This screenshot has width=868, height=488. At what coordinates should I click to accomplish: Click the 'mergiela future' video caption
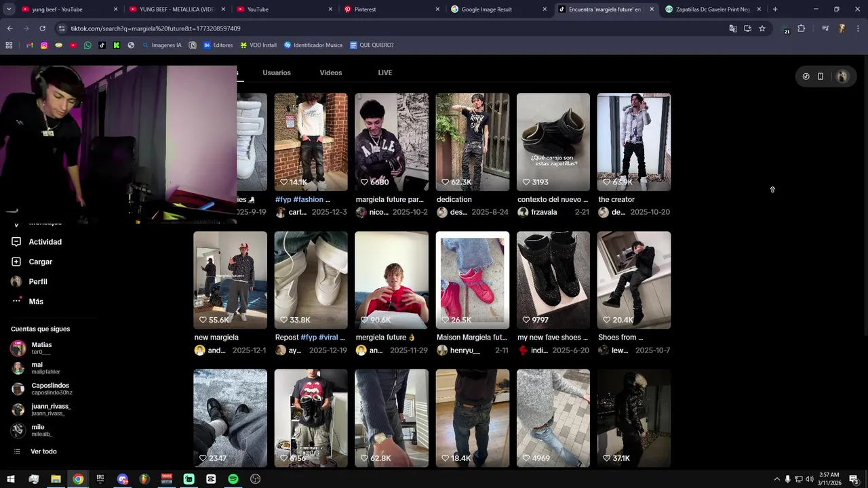[x=385, y=338]
